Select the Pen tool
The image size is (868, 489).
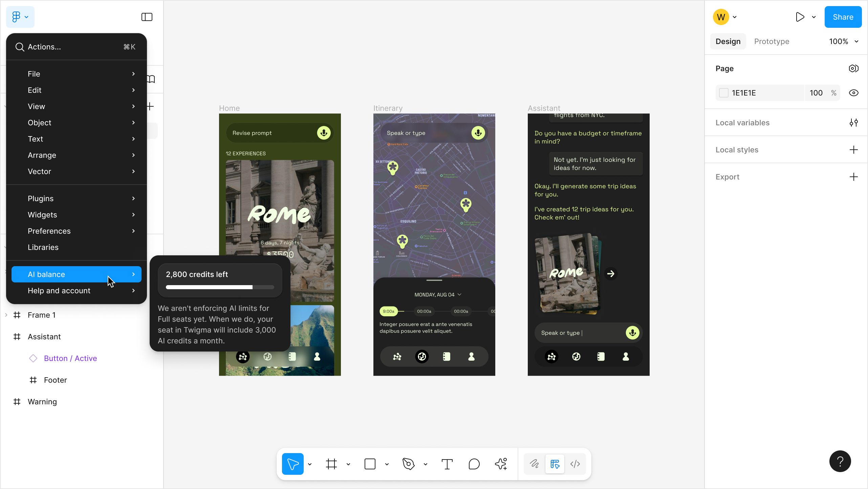(x=408, y=464)
